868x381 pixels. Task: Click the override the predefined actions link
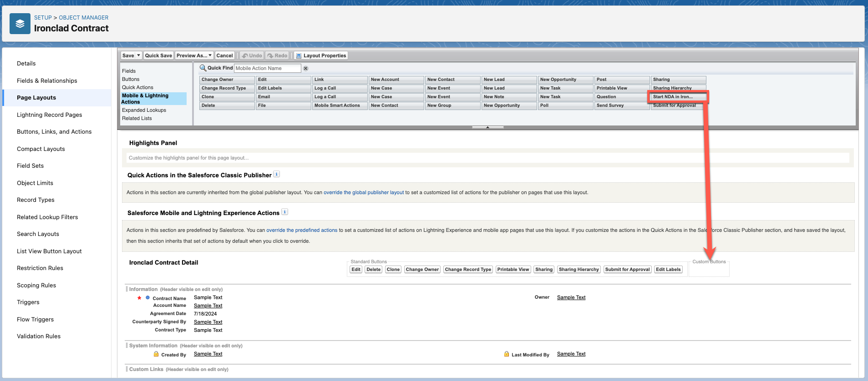[302, 230]
